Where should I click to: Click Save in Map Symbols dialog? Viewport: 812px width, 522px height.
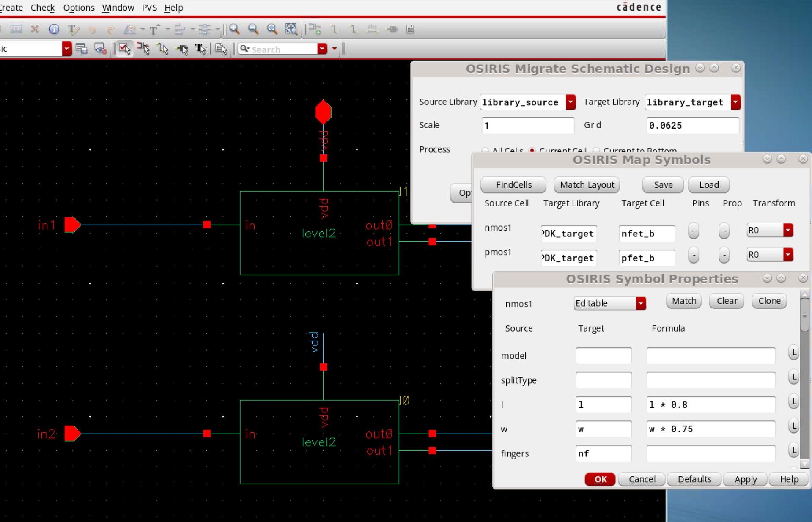663,185
